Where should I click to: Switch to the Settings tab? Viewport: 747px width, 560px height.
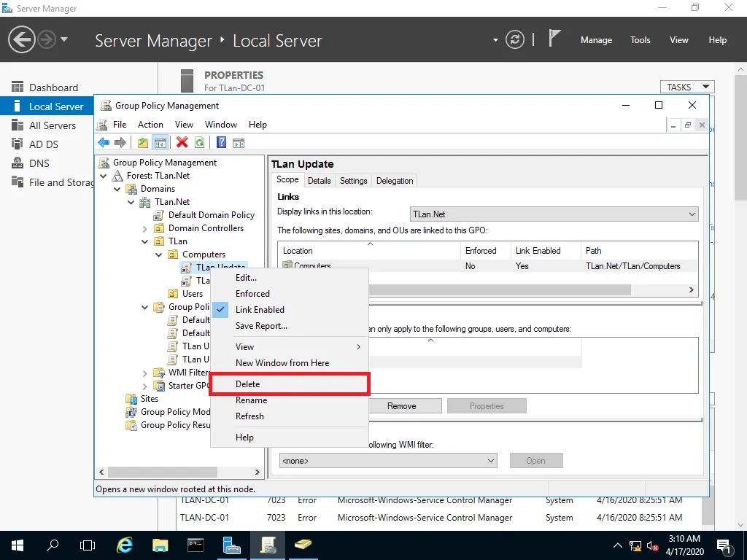[354, 181]
